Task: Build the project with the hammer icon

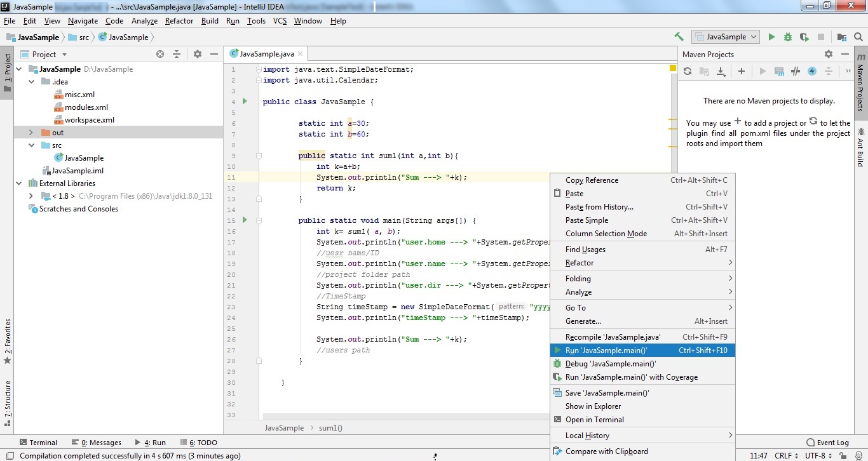Action: pyautogui.click(x=679, y=37)
